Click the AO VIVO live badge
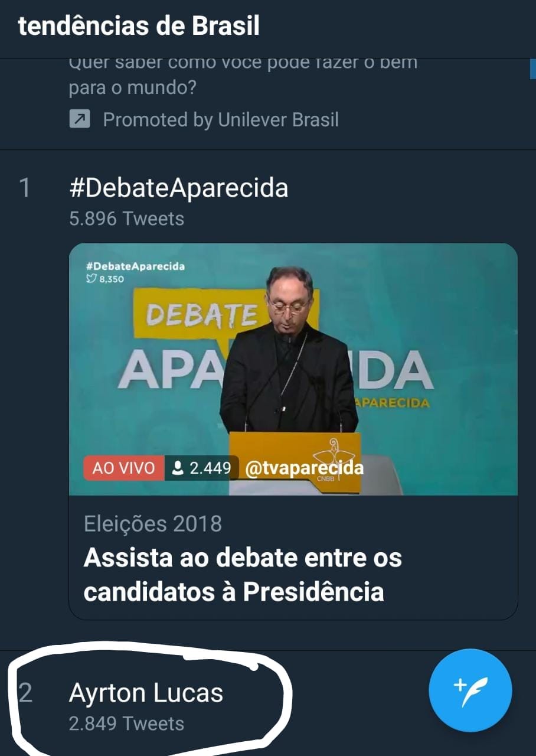The height and width of the screenshot is (756, 536). tap(124, 468)
